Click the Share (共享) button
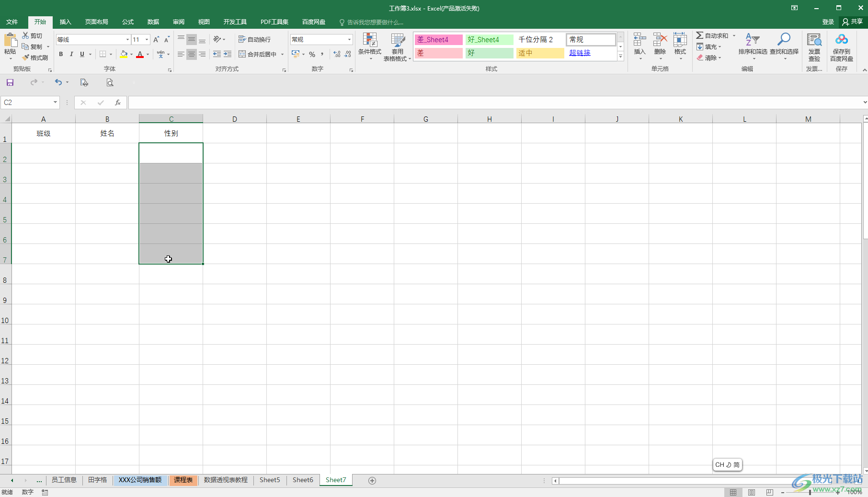Image resolution: width=868 pixels, height=497 pixels. tap(853, 22)
